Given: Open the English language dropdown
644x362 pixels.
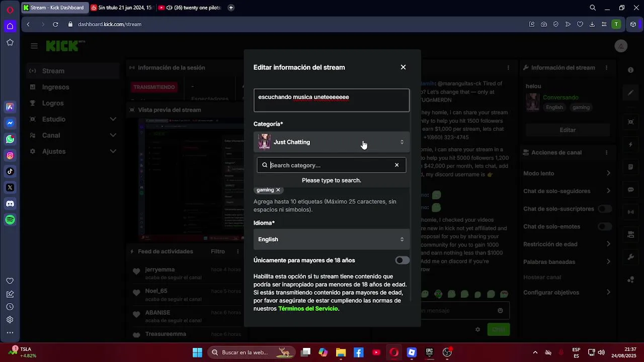Looking at the screenshot, I should pos(332,239).
